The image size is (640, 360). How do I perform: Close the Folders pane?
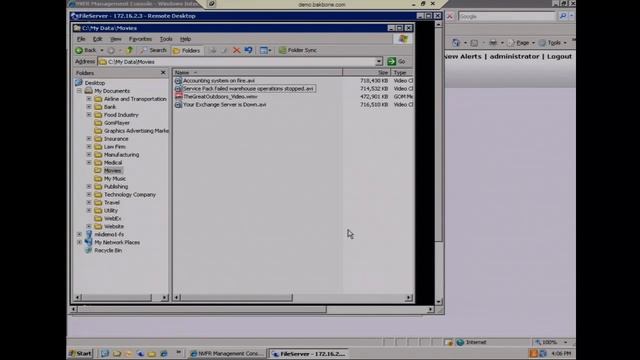coord(163,73)
